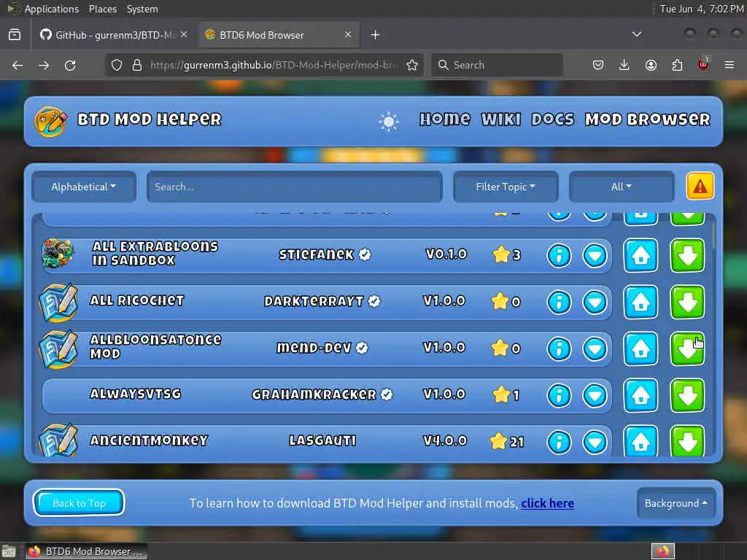Screen dimensions: 747x560
Task: Expand details for AllBloonsAtOnce Mod
Action: (x=595, y=349)
